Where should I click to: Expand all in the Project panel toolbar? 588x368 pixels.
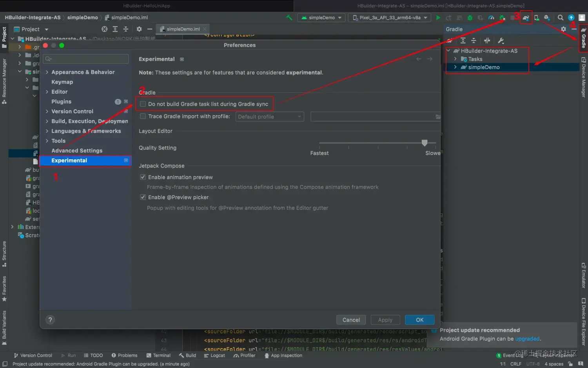pyautogui.click(x=115, y=29)
